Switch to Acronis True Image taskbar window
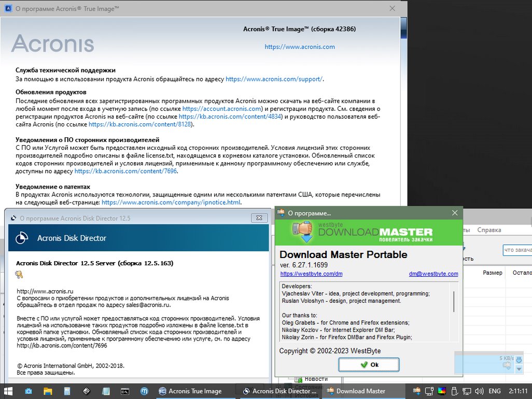Viewport: 532px width, 399px height. coord(190,391)
